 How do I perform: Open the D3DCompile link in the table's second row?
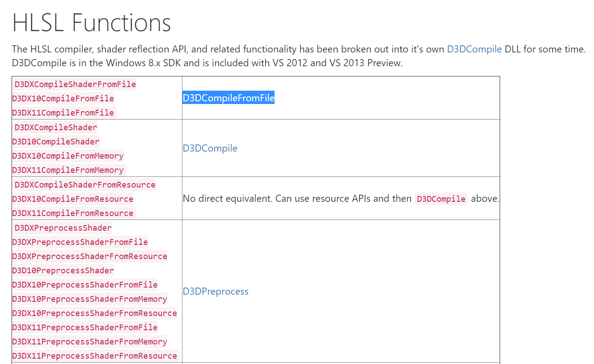210,148
